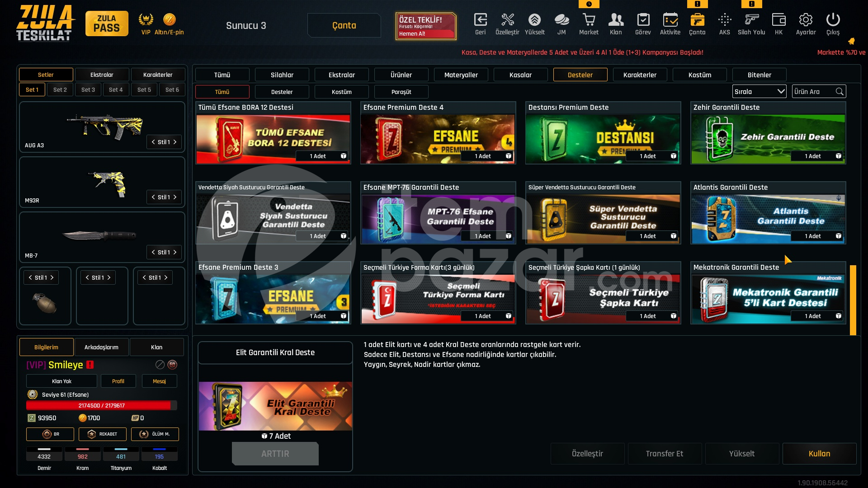Image resolution: width=868 pixels, height=488 pixels.
Task: Click the Çıkış power icon
Action: pyautogui.click(x=833, y=20)
